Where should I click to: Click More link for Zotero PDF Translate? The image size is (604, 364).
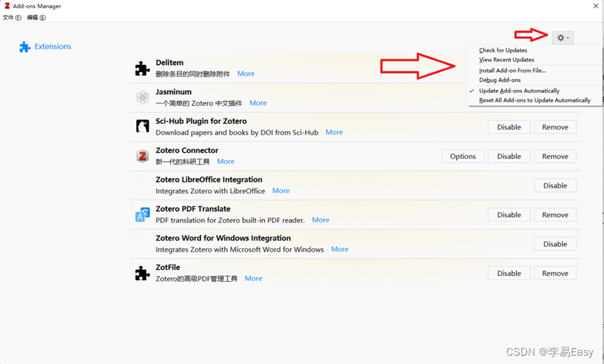(321, 220)
